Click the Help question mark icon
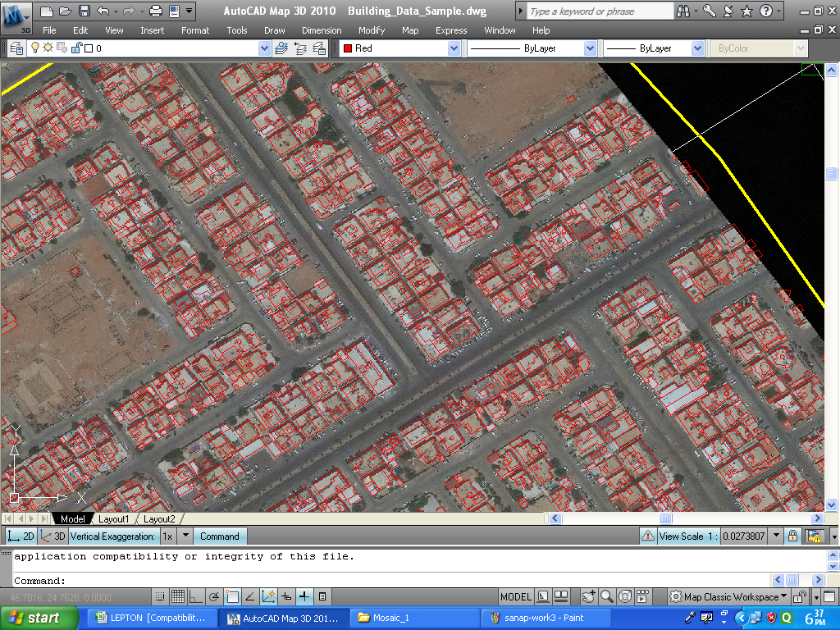The height and width of the screenshot is (630, 840). click(x=766, y=11)
